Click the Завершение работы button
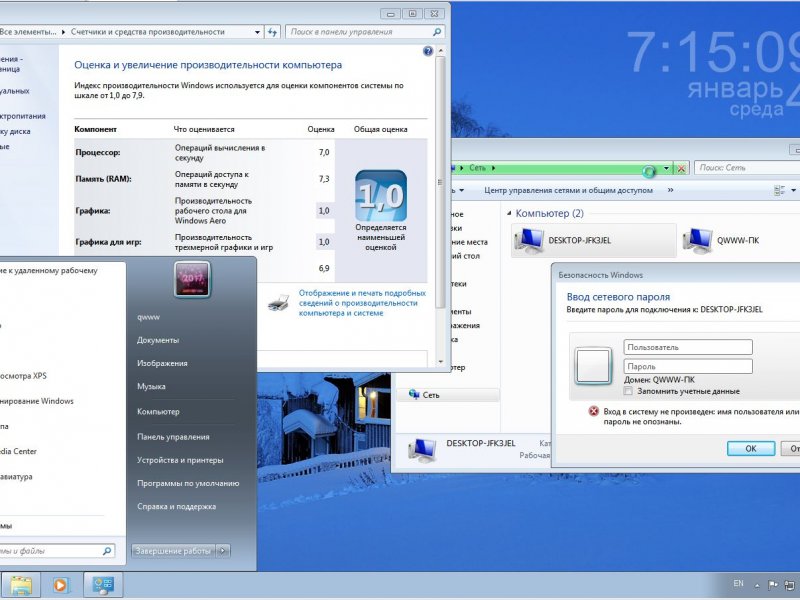Screen dimensions: 800x600 pos(173,551)
